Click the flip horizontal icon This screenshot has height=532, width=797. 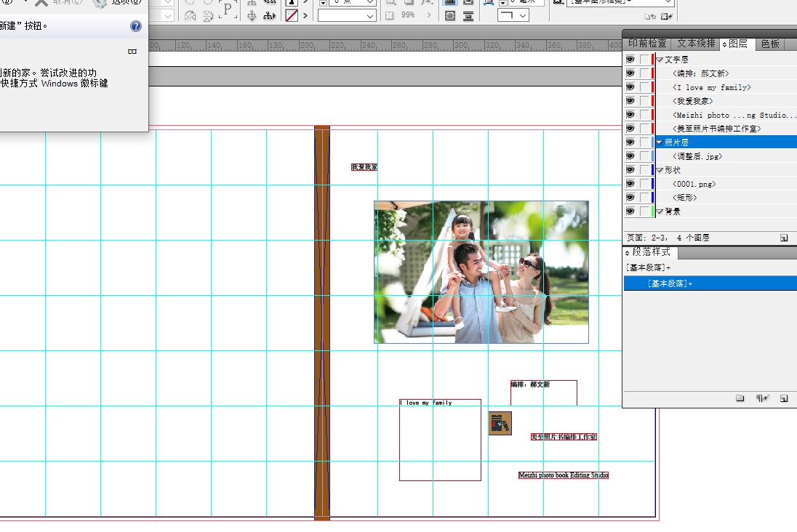190,16
